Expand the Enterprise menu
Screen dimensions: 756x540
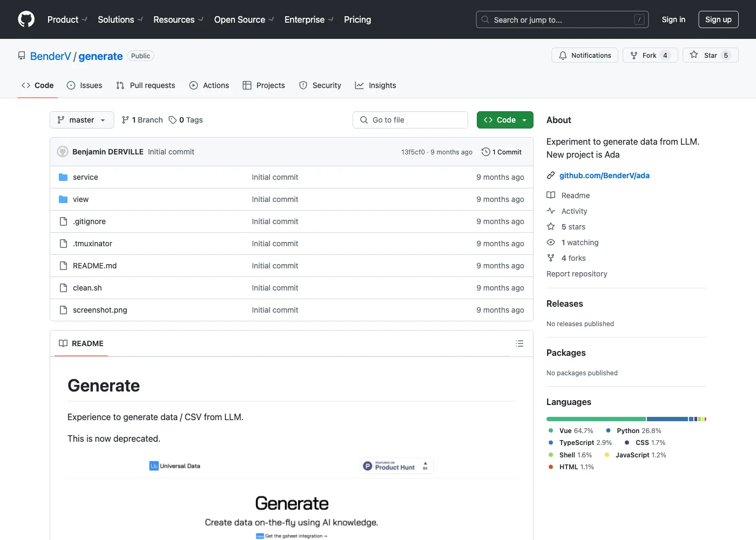[309, 19]
